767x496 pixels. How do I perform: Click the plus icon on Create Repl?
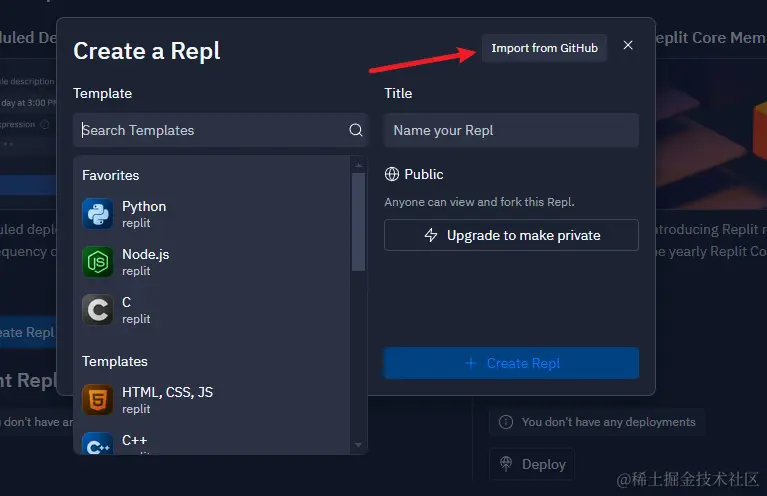click(x=471, y=363)
